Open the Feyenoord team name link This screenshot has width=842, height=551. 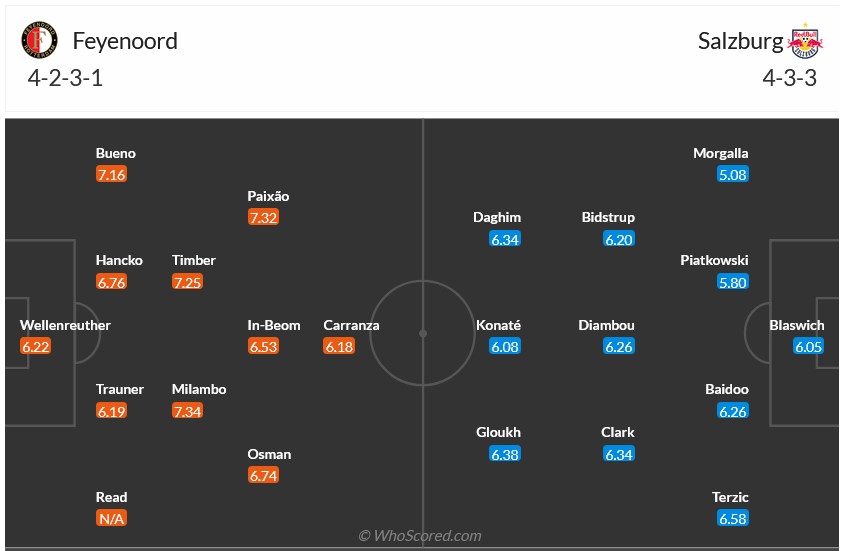pos(125,41)
